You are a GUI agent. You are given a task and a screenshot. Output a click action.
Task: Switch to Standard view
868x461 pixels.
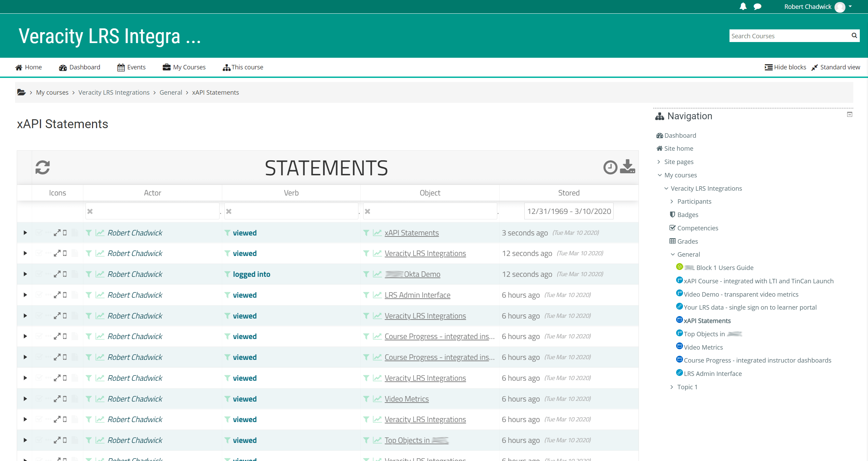click(836, 67)
